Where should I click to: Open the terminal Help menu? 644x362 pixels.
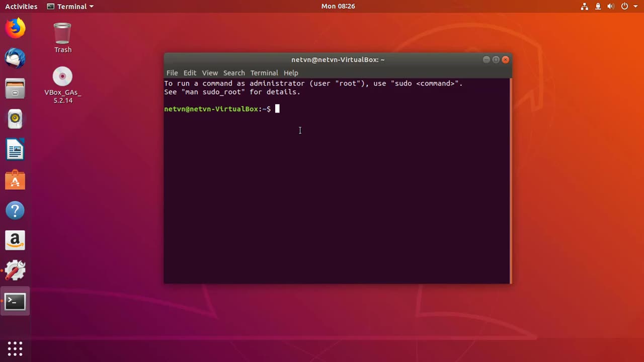click(x=291, y=73)
